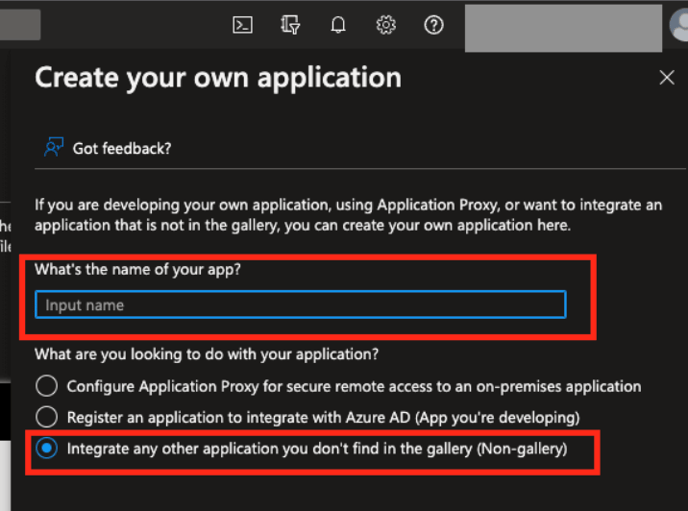The image size is (688, 511).
Task: Close the Create your own application panel
Action: click(x=667, y=78)
